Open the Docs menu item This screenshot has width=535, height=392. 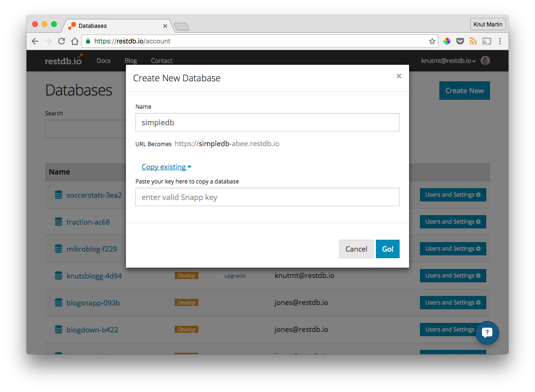tap(103, 61)
